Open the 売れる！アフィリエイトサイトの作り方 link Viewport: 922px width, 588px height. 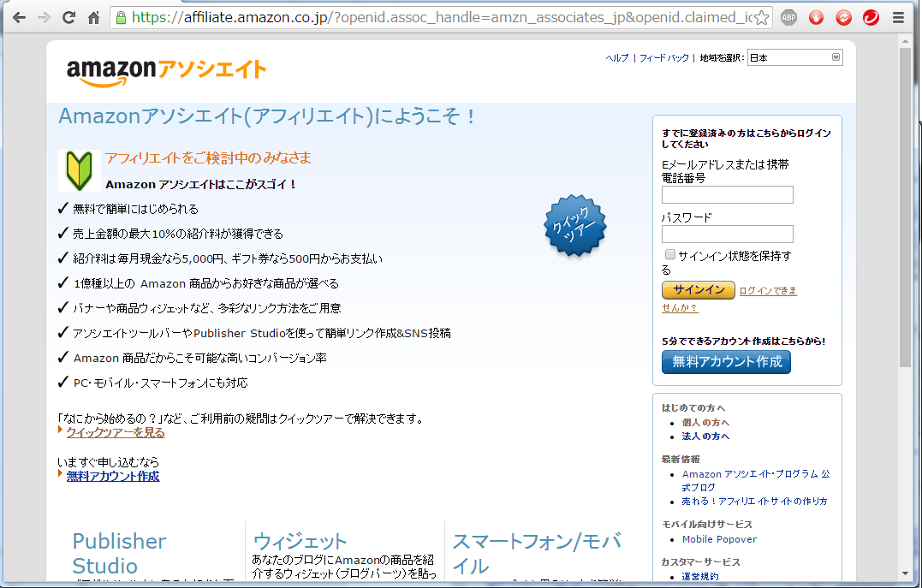[x=754, y=502]
